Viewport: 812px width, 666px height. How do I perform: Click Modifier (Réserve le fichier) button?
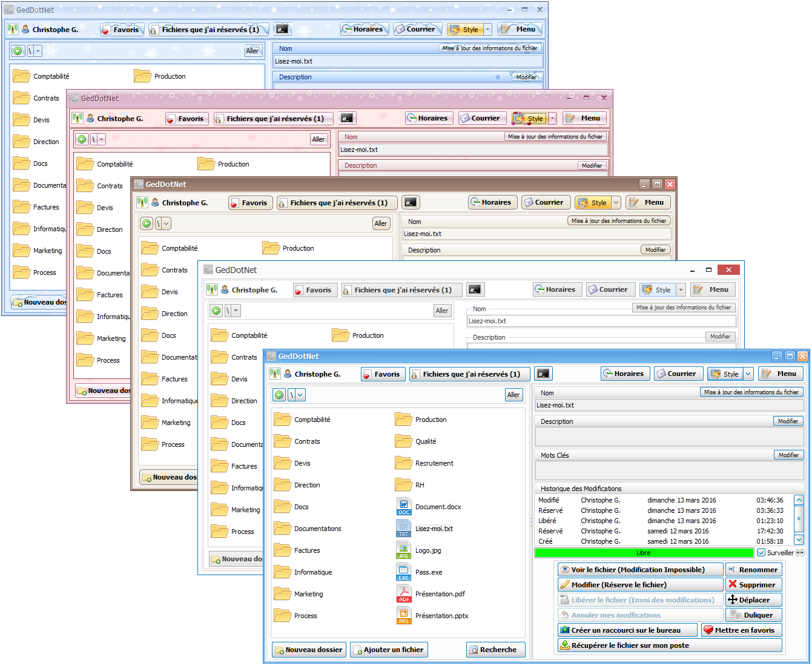641,585
